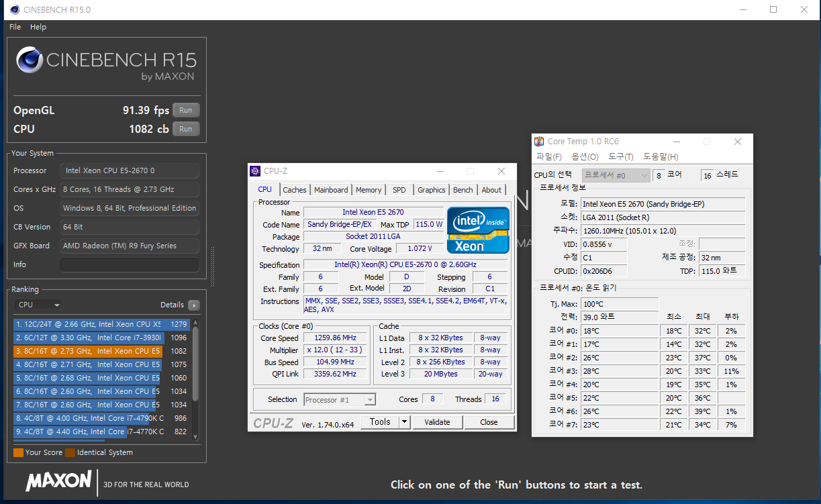The width and height of the screenshot is (821, 504).
Task: Click the Multiplier value x 12.0
Action: tap(336, 350)
